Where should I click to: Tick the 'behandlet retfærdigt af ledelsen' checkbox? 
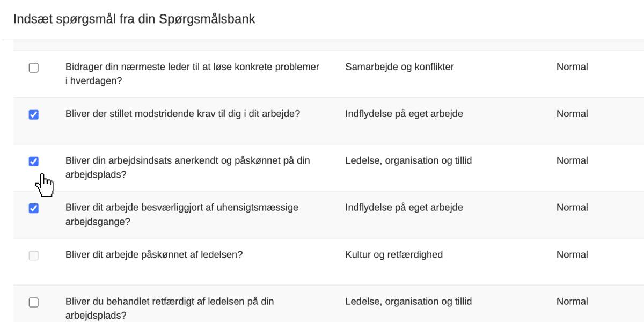tap(33, 302)
